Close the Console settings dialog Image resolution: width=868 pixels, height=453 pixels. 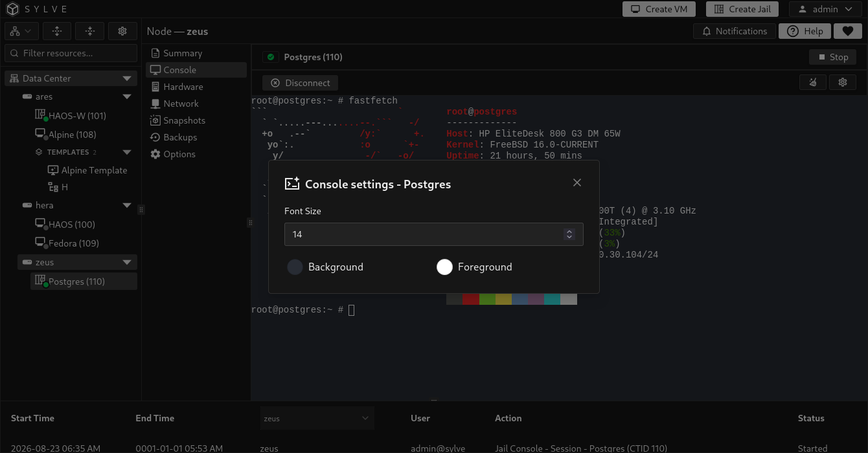click(577, 183)
